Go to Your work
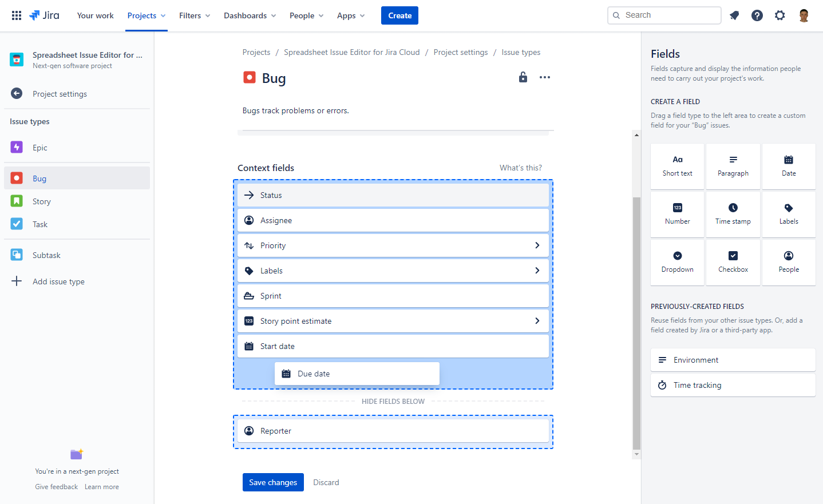823x504 pixels. click(96, 15)
